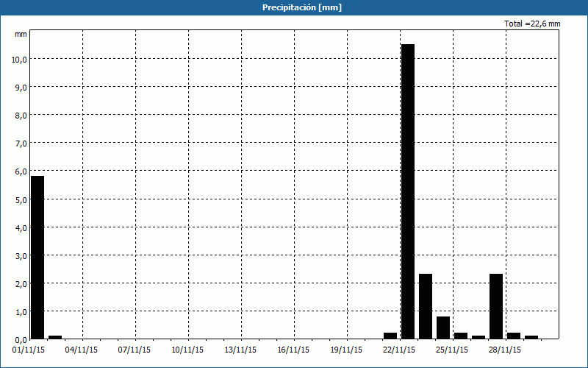The height and width of the screenshot is (368, 588).
Task: Click the 2.3 mm bar at 27/11/15
Action: click(496, 306)
